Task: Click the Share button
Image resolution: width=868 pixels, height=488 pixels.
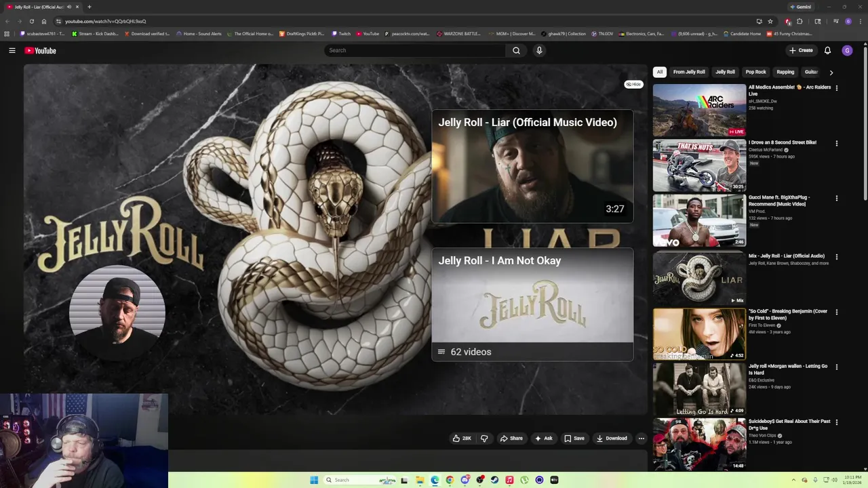Action: coord(511,439)
